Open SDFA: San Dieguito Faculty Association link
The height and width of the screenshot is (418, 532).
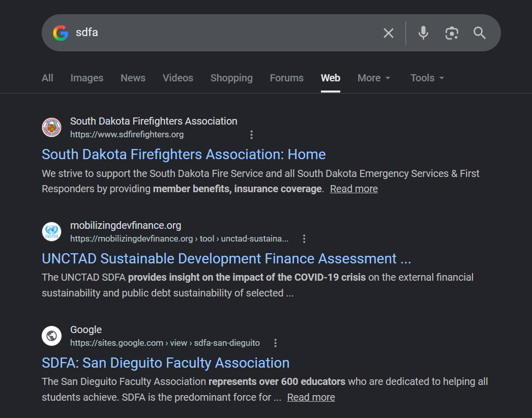(x=166, y=363)
